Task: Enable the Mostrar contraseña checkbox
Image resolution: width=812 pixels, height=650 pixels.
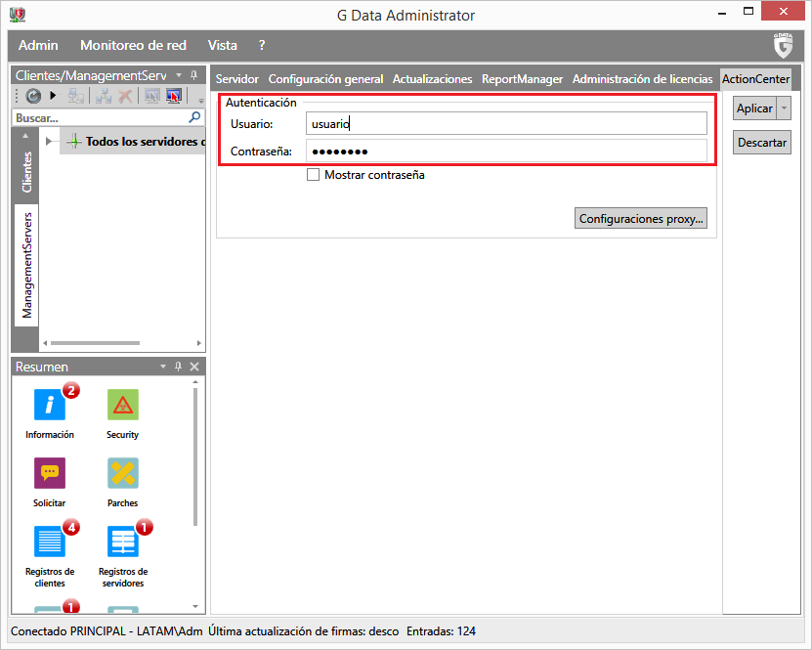Action: point(314,175)
